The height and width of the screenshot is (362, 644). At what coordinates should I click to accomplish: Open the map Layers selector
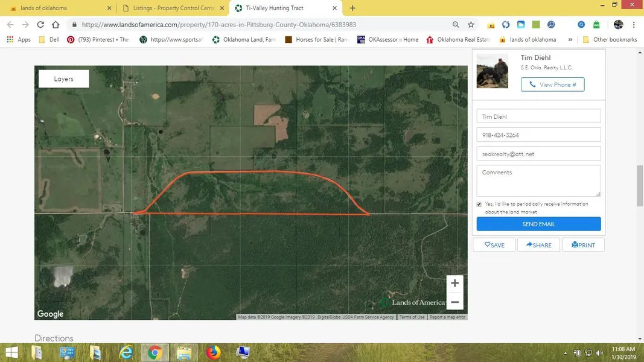(x=63, y=79)
